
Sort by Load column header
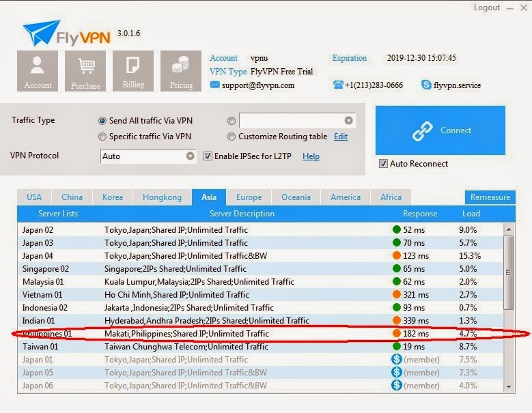(471, 214)
